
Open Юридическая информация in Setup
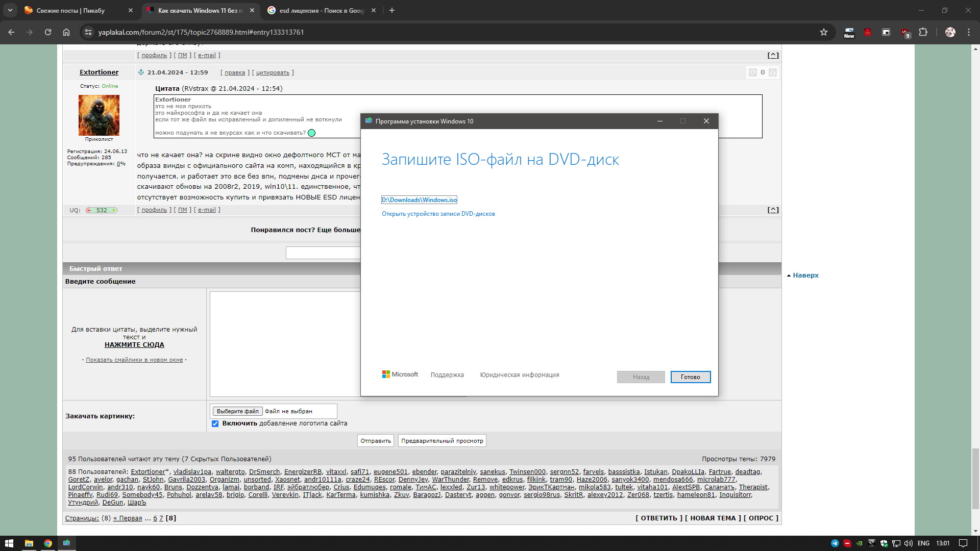tap(520, 375)
